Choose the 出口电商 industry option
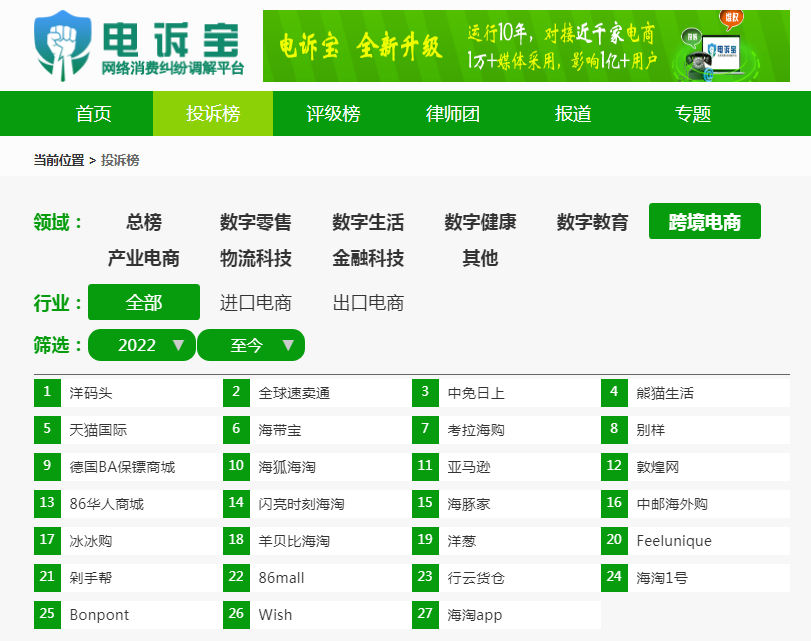 (368, 303)
